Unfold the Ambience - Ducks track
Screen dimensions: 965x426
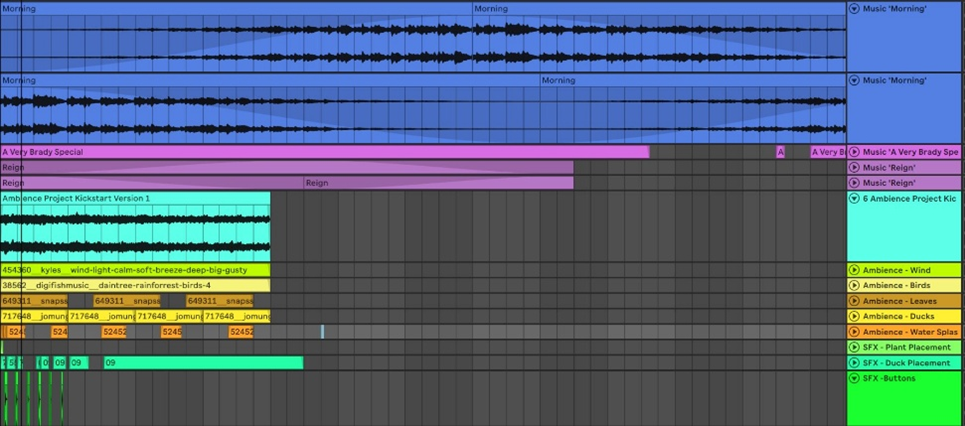(854, 316)
